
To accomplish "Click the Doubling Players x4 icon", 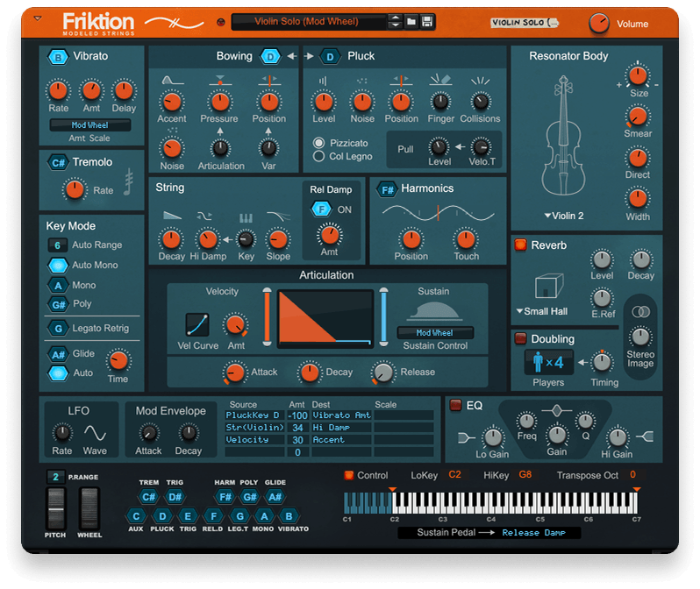I will click(548, 362).
